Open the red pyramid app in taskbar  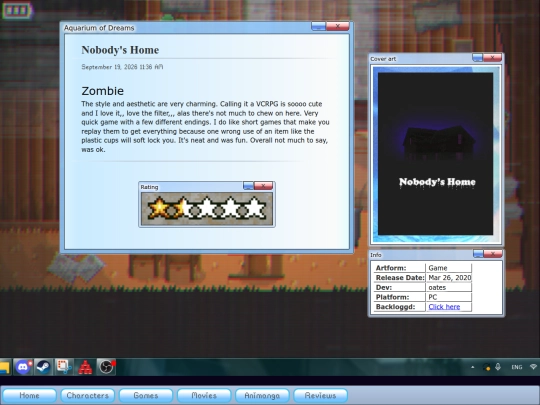point(85,367)
